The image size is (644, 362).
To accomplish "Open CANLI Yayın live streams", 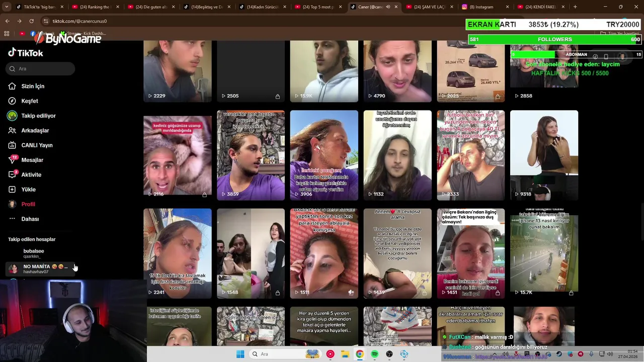I will coord(30,145).
